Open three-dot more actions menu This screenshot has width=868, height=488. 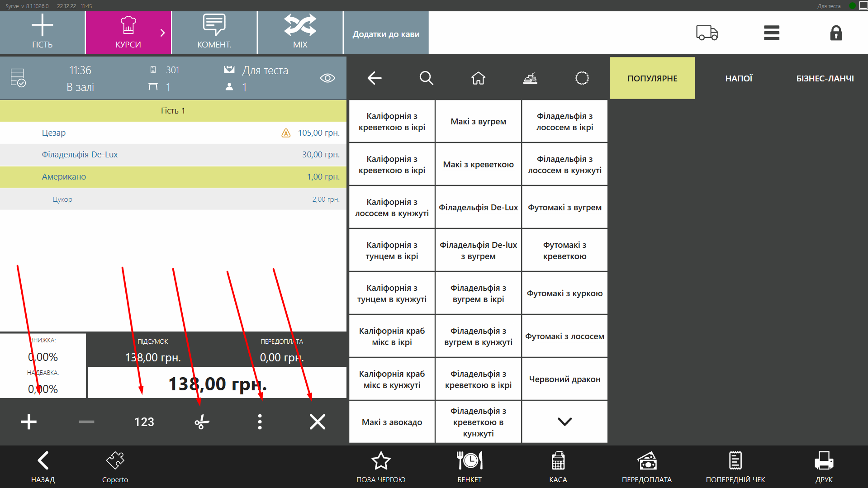(260, 422)
